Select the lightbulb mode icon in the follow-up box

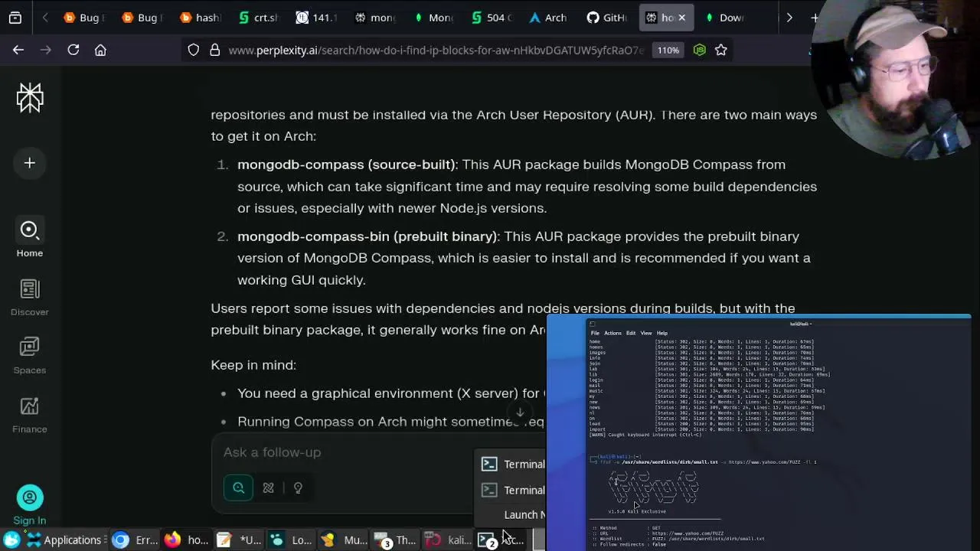point(298,487)
